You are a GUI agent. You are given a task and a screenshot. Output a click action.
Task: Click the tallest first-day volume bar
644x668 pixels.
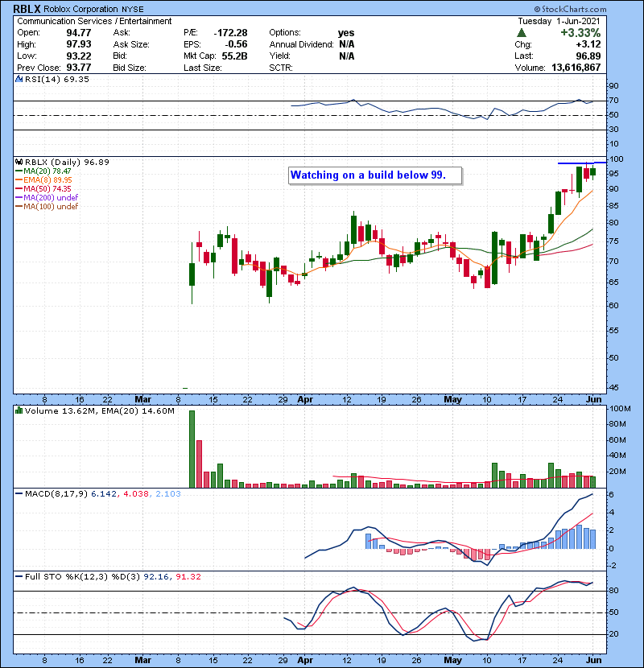192,449
